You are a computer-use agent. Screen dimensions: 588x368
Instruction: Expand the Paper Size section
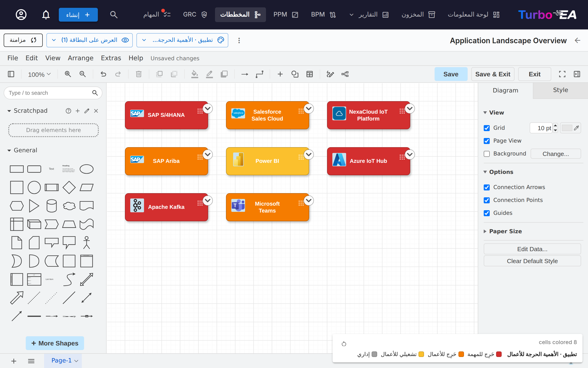tap(485, 231)
